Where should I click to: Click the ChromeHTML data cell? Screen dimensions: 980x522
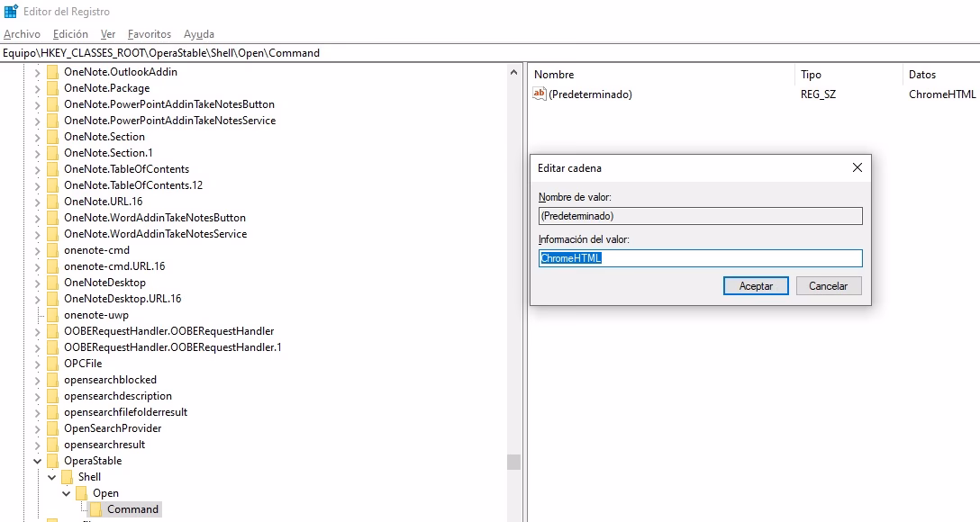(942, 94)
